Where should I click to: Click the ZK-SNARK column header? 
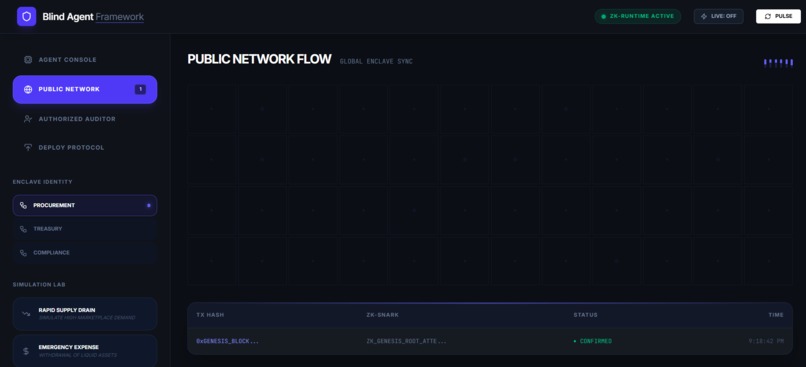[x=382, y=315]
